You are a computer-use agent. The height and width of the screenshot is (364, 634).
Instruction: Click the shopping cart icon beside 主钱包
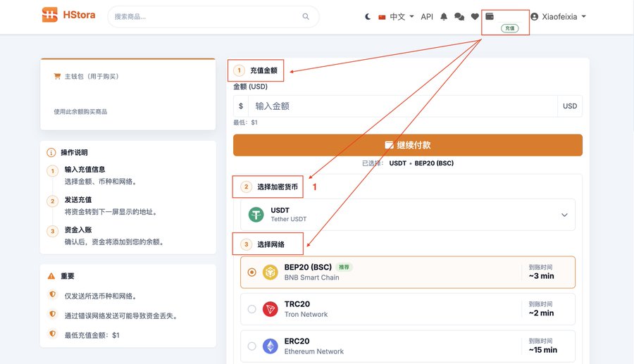(57, 76)
